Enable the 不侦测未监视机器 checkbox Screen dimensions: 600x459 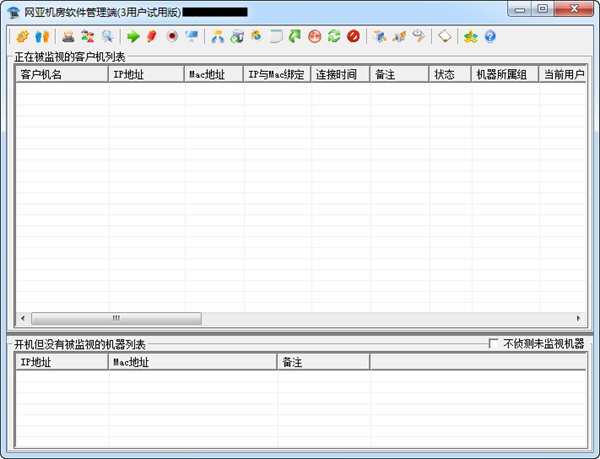[494, 344]
